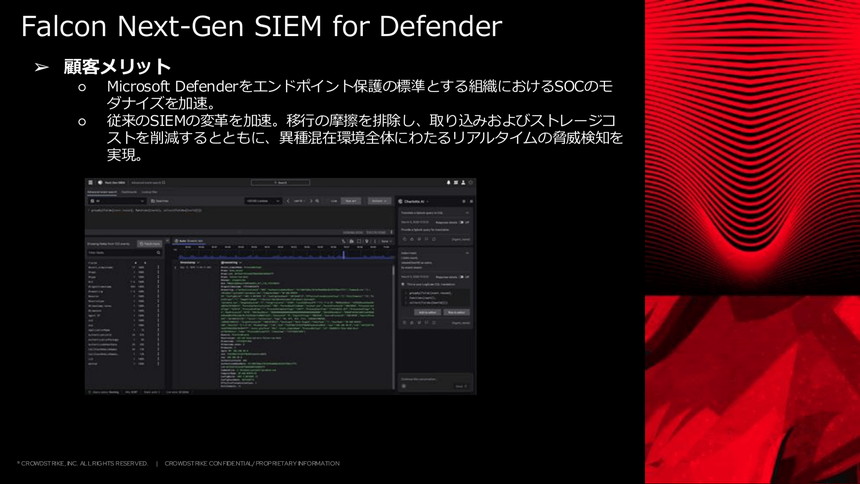The height and width of the screenshot is (484, 860).
Task: Step to the previous time interval
Action: pyautogui.click(x=288, y=201)
